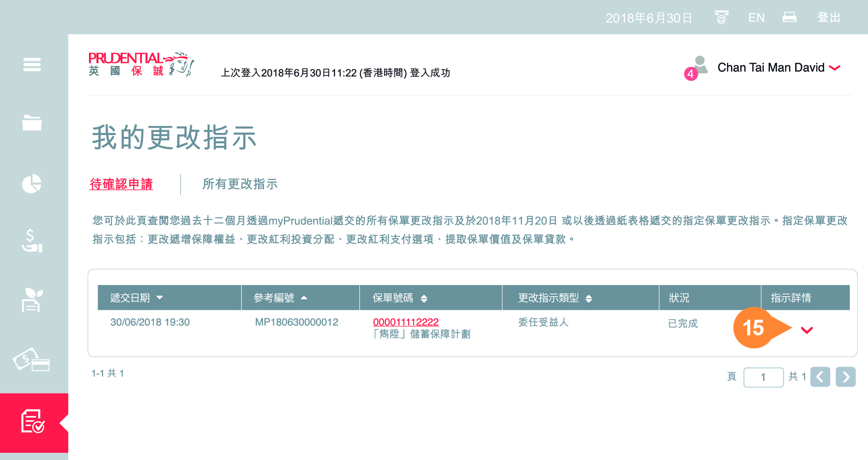The image size is (868, 460).
Task: Open policy number 000011112222 link
Action: [x=405, y=322]
